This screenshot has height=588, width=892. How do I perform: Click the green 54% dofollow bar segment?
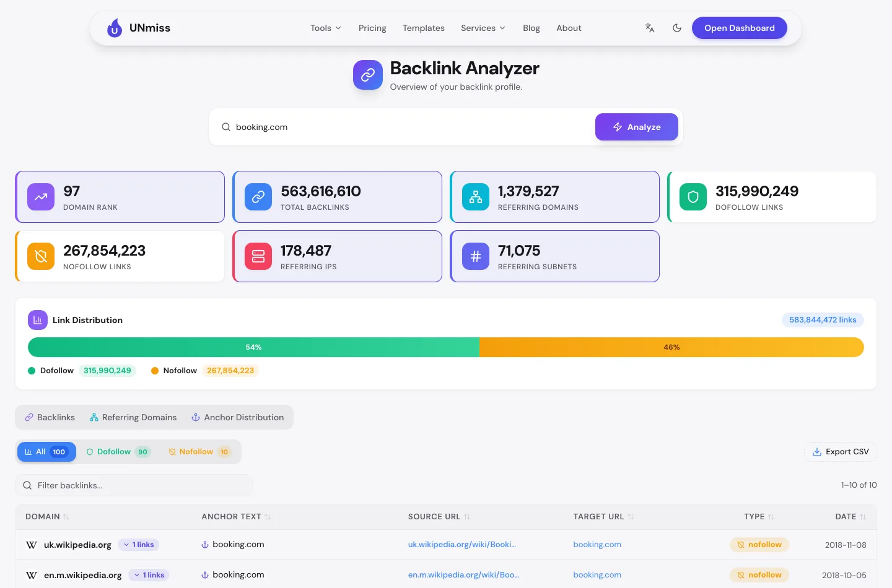pyautogui.click(x=253, y=347)
